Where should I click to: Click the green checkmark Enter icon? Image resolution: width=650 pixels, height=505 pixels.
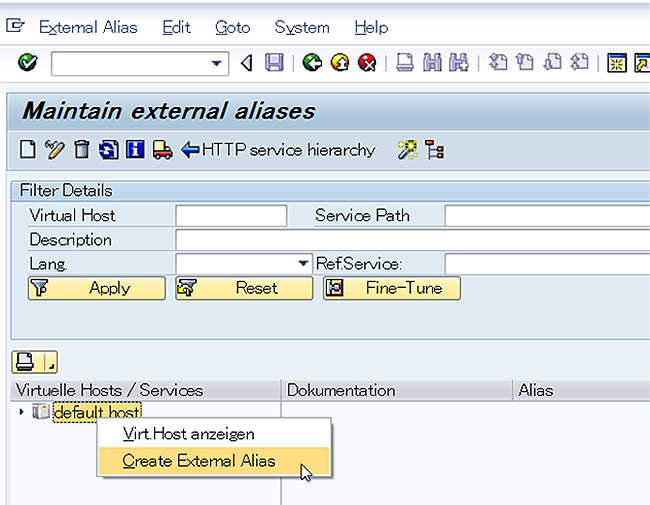click(x=28, y=63)
